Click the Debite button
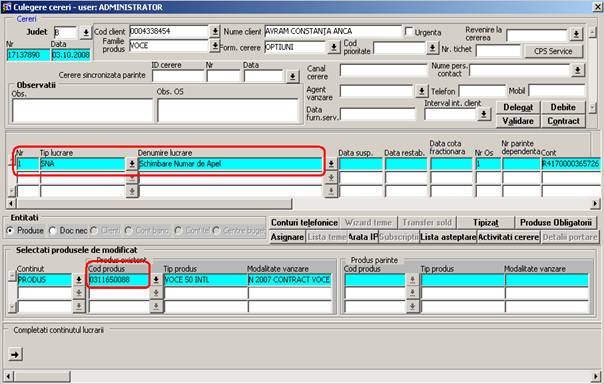 point(563,107)
